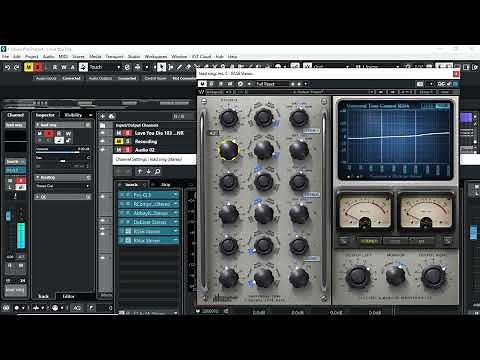Toggle global Read automation R button
480x360 pixels.
pos(55,67)
